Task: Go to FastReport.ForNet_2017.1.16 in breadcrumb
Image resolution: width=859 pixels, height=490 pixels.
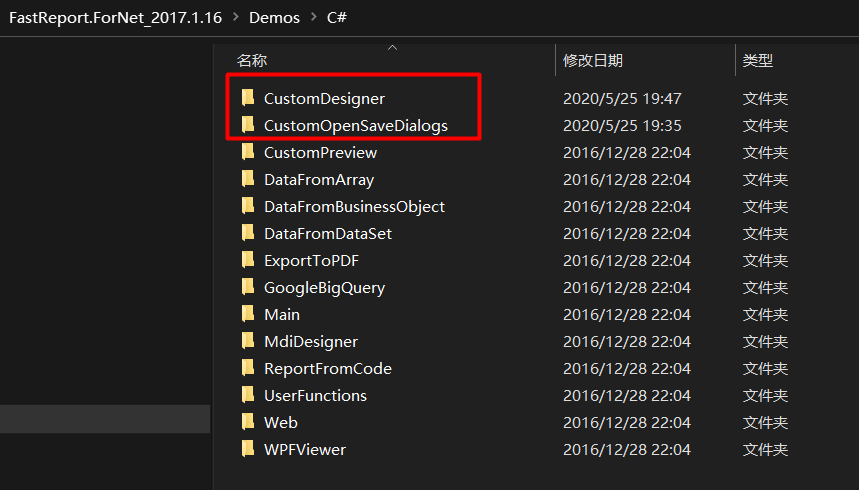Action: (x=116, y=18)
